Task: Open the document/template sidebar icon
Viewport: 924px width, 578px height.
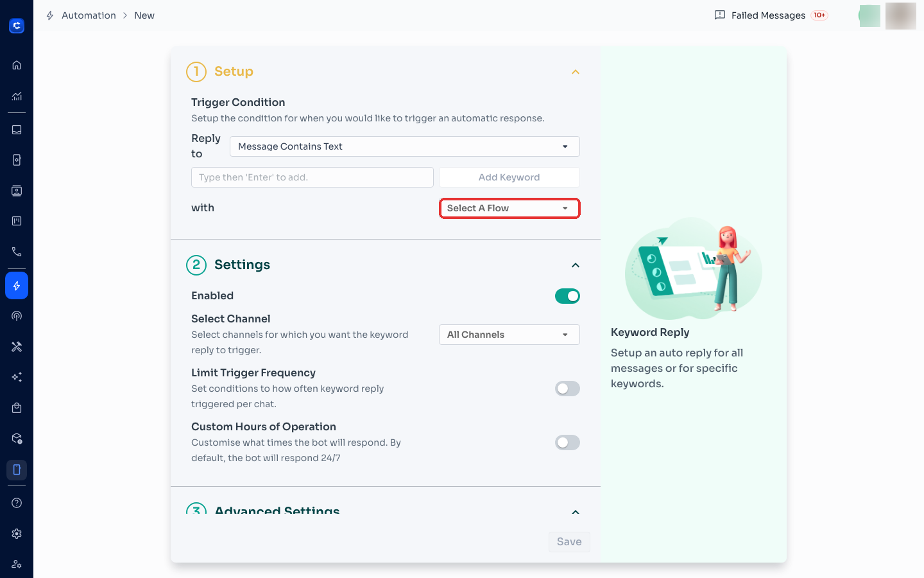Action: pos(17,160)
